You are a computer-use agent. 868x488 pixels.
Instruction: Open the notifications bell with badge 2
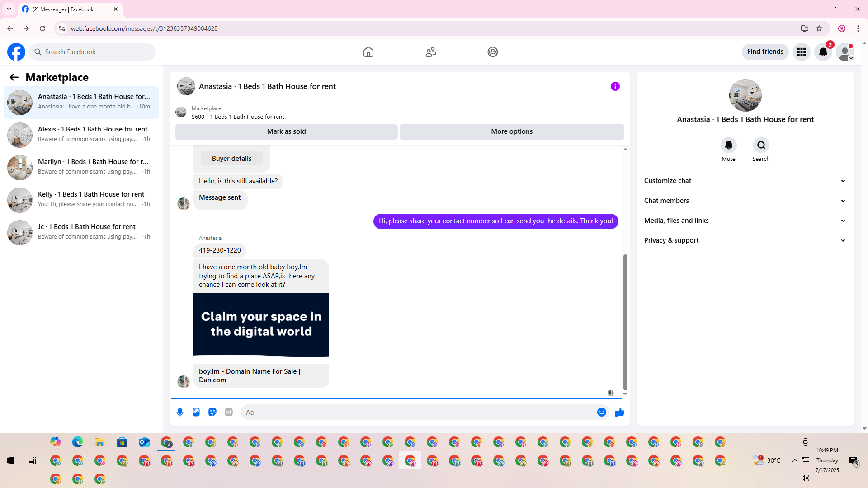point(823,52)
